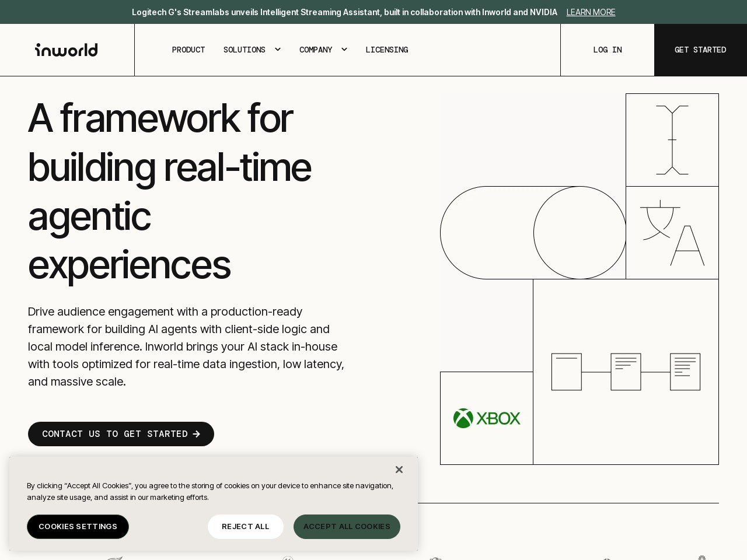The width and height of the screenshot is (747, 560).
Task: Follow the Learn More banner link
Action: point(591,12)
